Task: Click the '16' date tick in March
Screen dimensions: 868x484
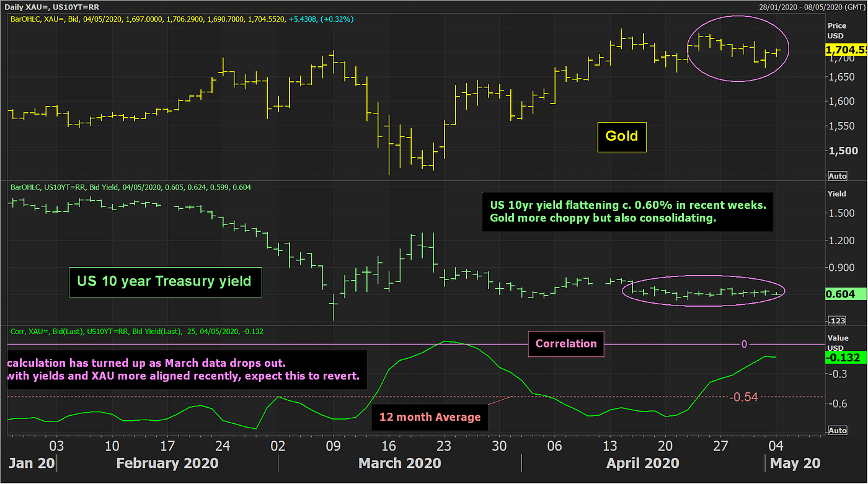Action: point(389,446)
